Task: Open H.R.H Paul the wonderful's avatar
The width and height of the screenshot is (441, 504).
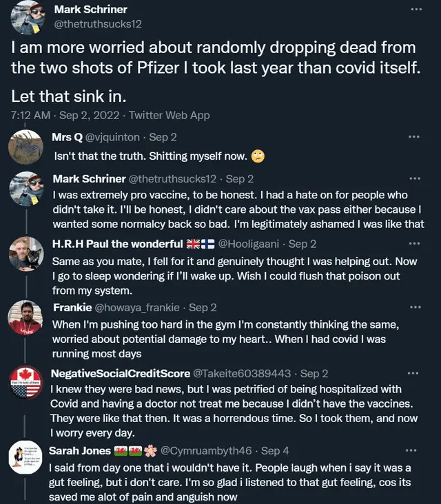Action: 27,253
